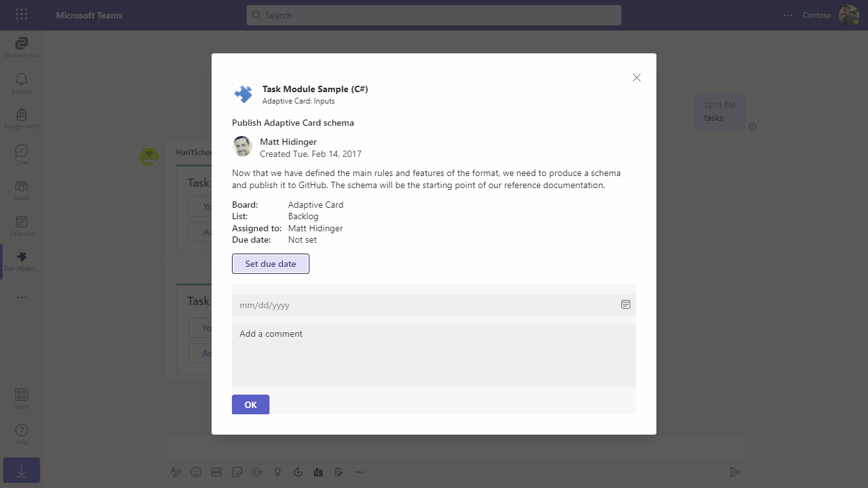The image size is (868, 488).
Task: Click the Task Module Sample (C#) title
Action: tap(315, 89)
